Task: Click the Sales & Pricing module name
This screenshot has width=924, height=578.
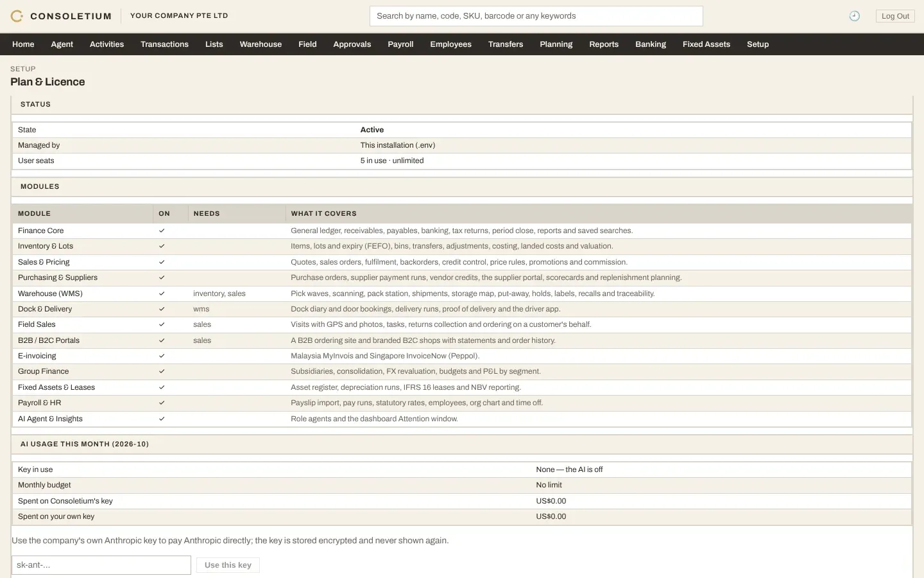Action: click(44, 262)
